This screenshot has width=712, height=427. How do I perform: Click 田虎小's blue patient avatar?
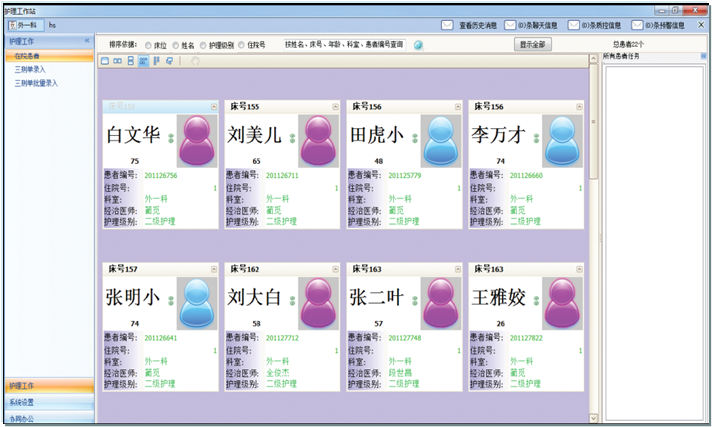click(x=441, y=139)
